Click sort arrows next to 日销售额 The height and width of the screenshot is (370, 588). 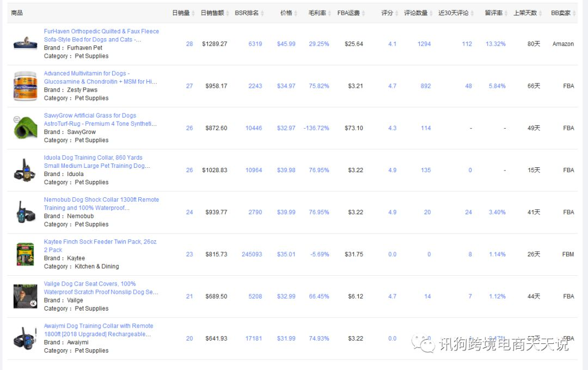(228, 13)
